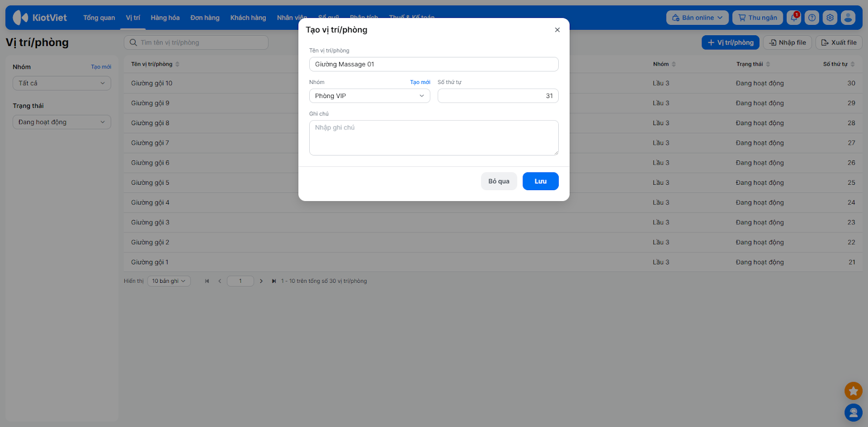Click Đang hoạt động in Giường gội 2 row
The height and width of the screenshot is (427, 868).
pyautogui.click(x=759, y=242)
